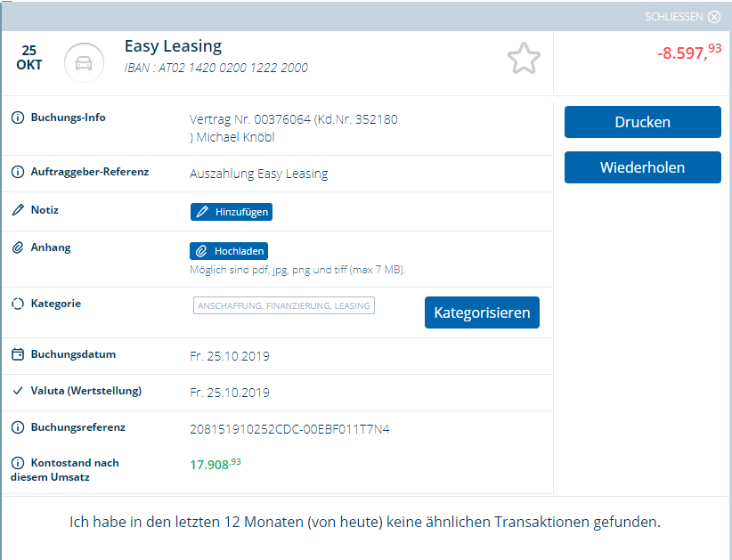Open the Buchungs-Info info icon

pyautogui.click(x=18, y=118)
